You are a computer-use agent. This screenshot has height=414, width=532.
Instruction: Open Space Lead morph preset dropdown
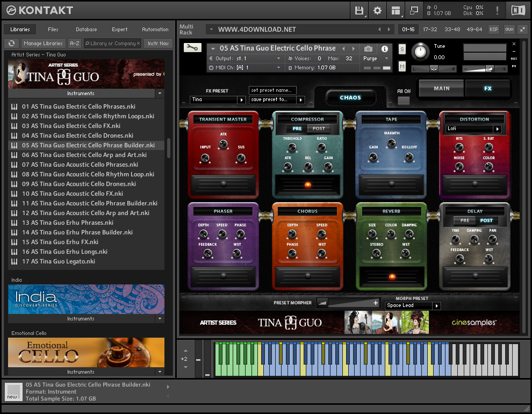(x=413, y=305)
